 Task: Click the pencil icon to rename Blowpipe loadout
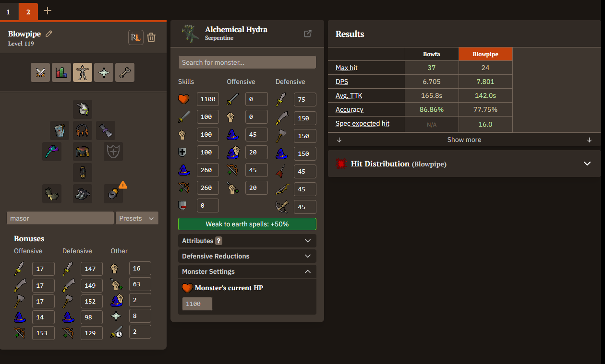[49, 34]
